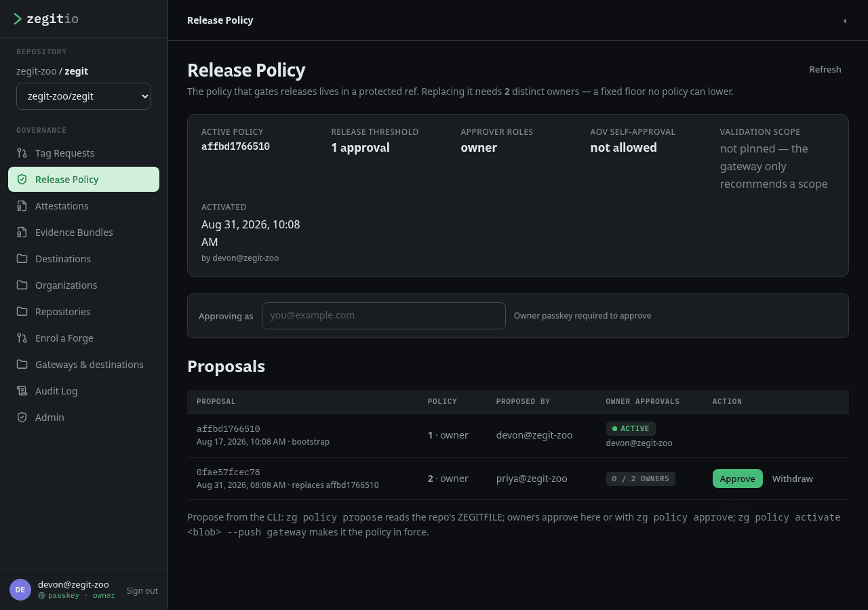Click the activated date Aug 31, 2026
Viewport: 868px width, 610px height.
(250, 233)
